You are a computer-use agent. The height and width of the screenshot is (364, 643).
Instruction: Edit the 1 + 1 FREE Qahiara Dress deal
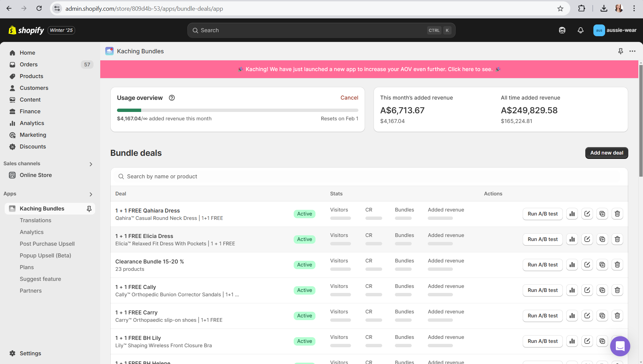tap(587, 214)
